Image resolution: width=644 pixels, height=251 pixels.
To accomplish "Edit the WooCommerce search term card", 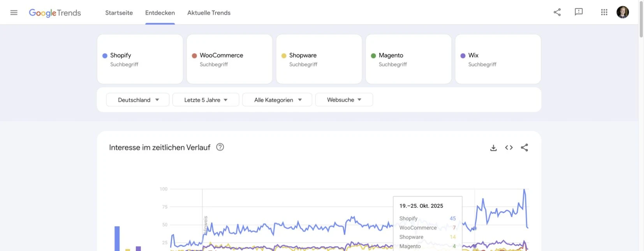I will coord(229,59).
